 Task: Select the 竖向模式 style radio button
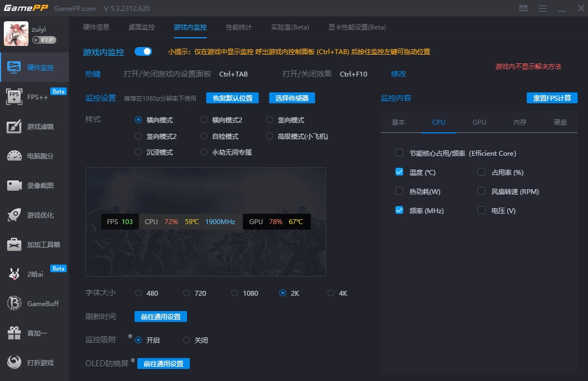pos(270,120)
